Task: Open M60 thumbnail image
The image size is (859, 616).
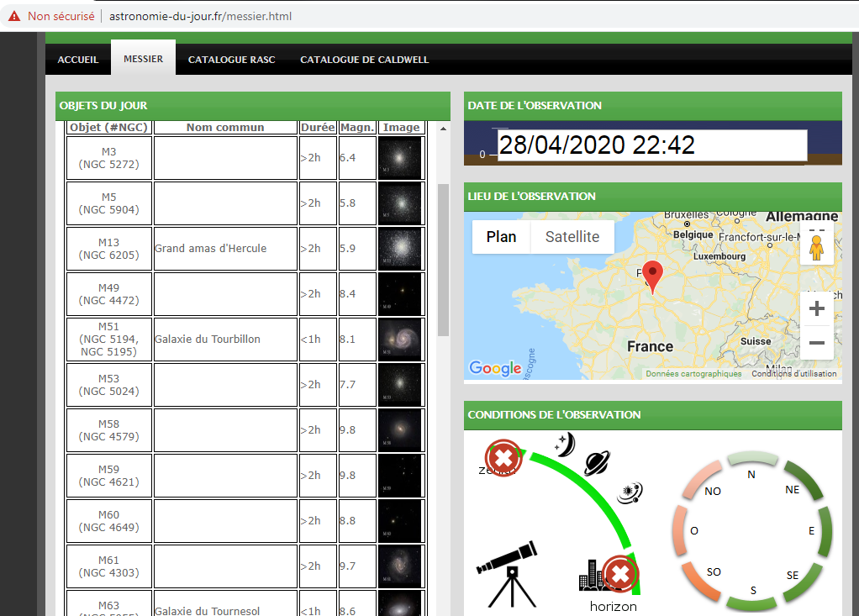Action: tap(402, 521)
